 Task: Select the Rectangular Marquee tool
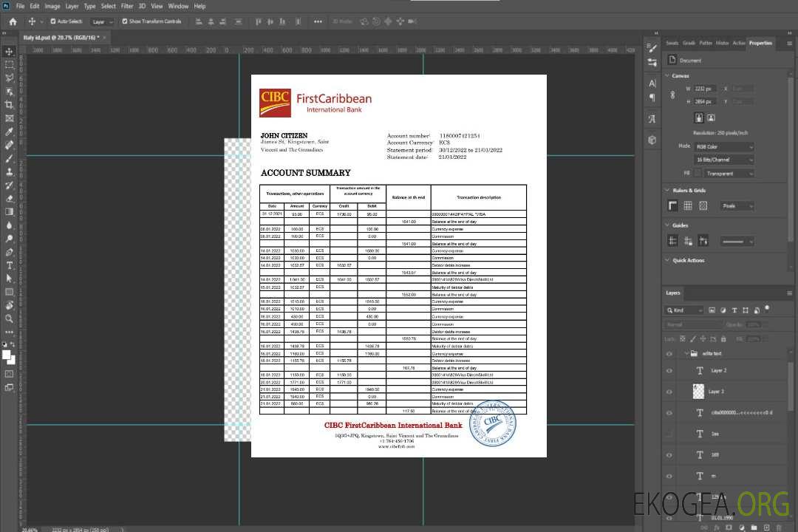(x=10, y=64)
